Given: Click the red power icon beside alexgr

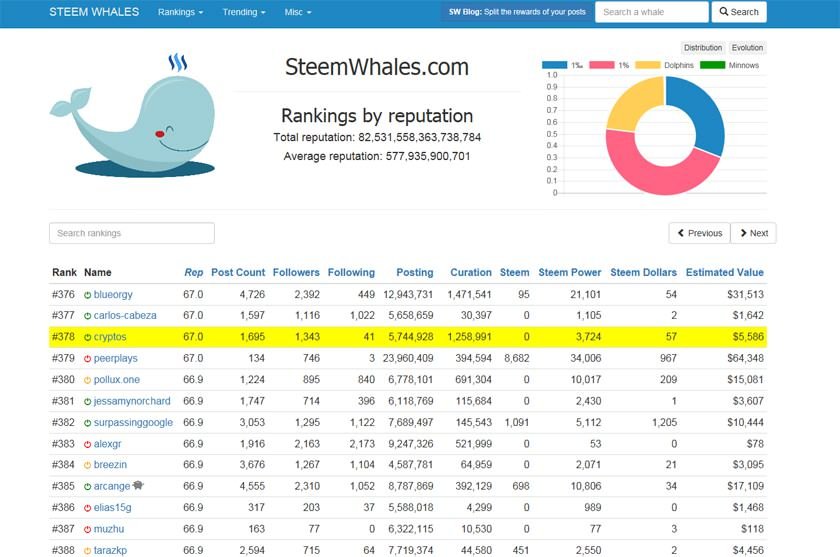Looking at the screenshot, I should coord(87,445).
